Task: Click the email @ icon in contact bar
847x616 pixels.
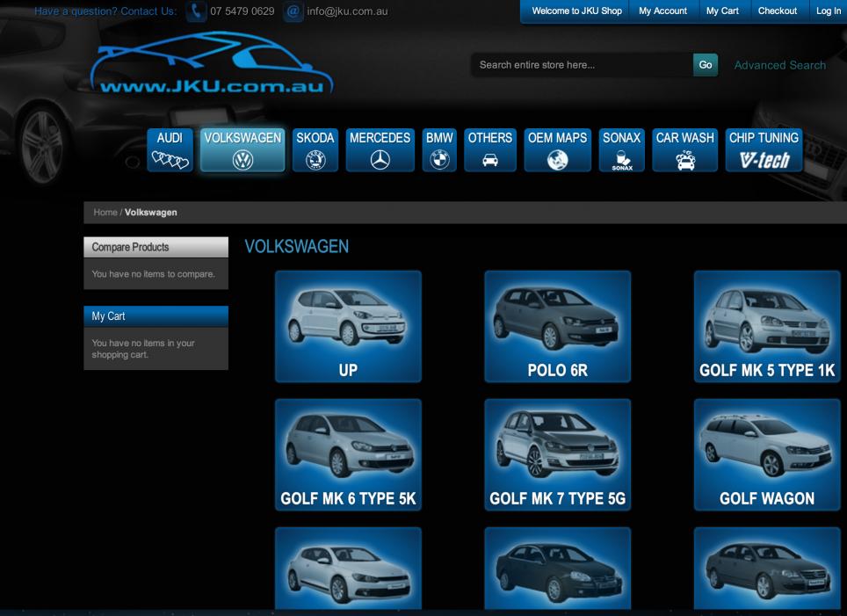Action: pyautogui.click(x=293, y=11)
